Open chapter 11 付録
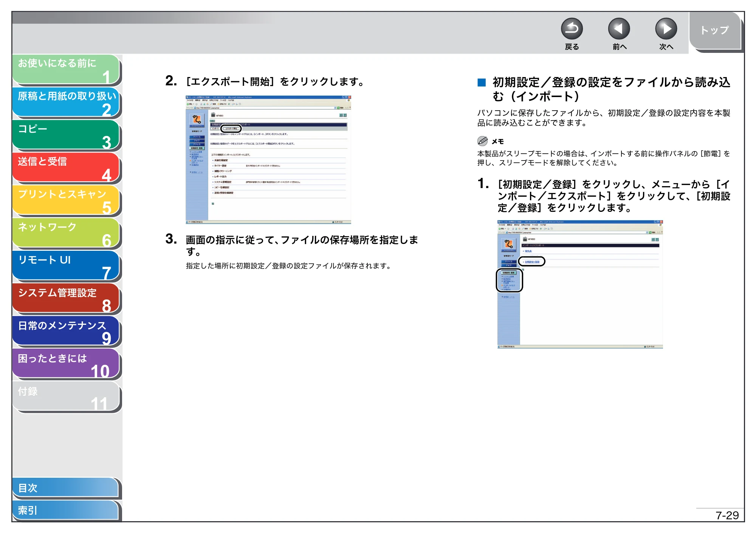This screenshot has width=756, height=534. [x=66, y=397]
